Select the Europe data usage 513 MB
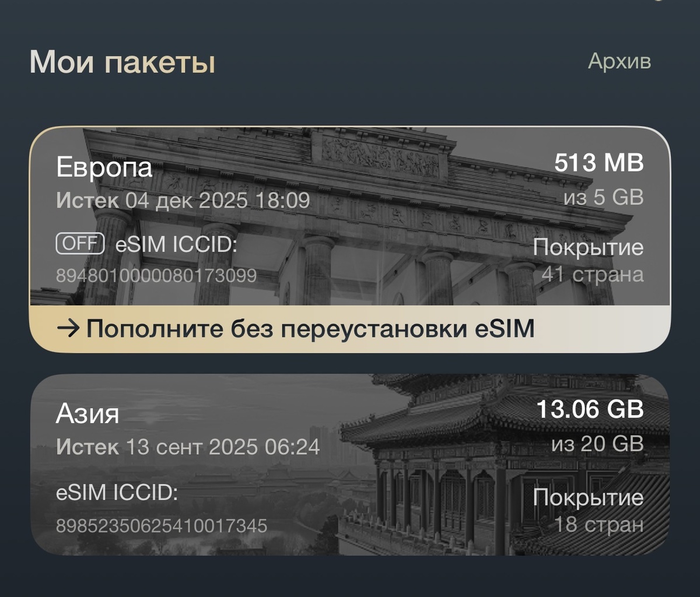Viewport: 700px width, 597px height. pos(598,165)
